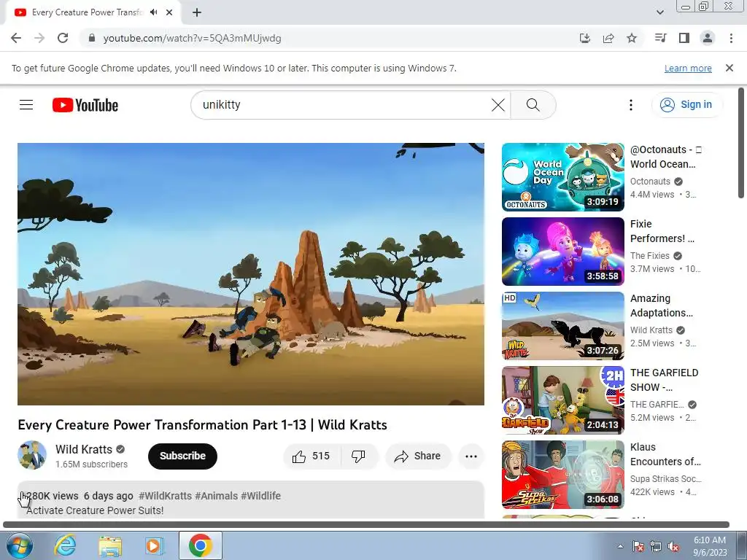Subscribe to Wild Kratts

(x=182, y=456)
